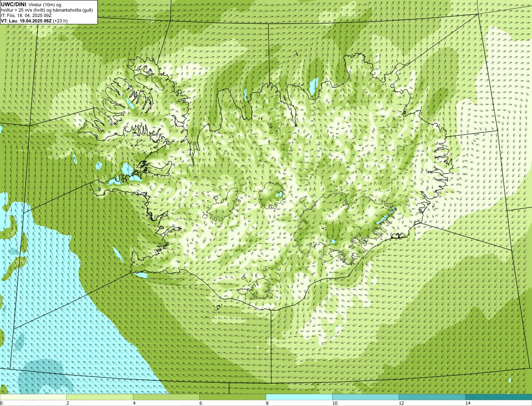Image resolution: width=532 pixels, height=406 pixels.
Task: Select the 10–12 m/s cyan swatch
Action: click(366, 397)
